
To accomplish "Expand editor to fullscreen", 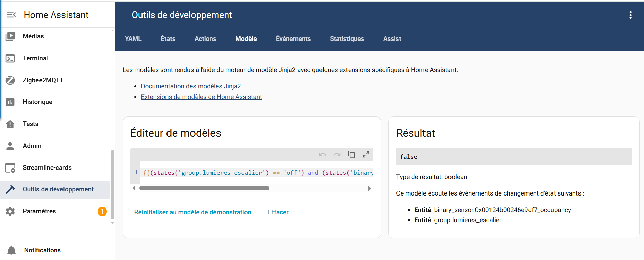I will pos(366,154).
